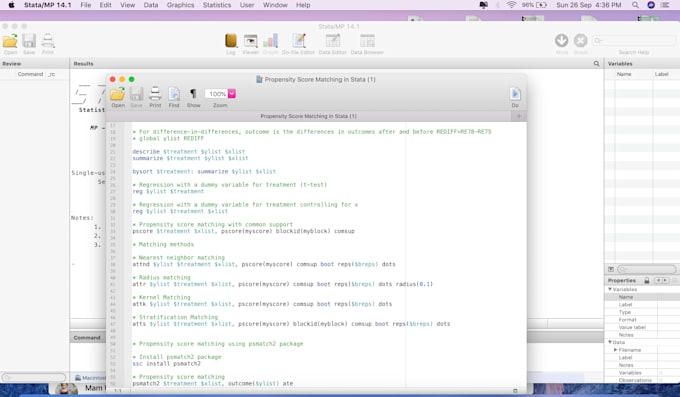This screenshot has width=680, height=397.
Task: Open the User menu
Action: tap(247, 5)
